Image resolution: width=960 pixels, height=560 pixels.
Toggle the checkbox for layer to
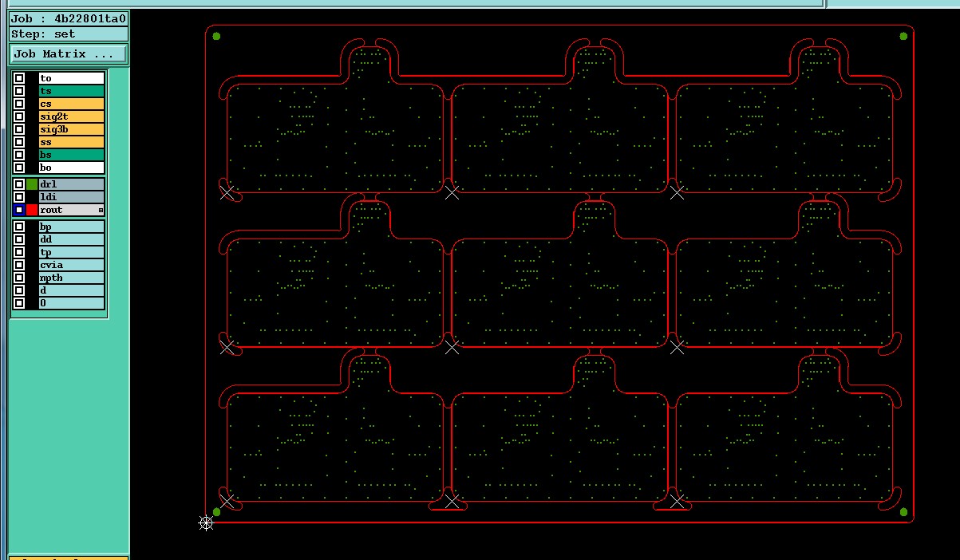click(x=19, y=78)
